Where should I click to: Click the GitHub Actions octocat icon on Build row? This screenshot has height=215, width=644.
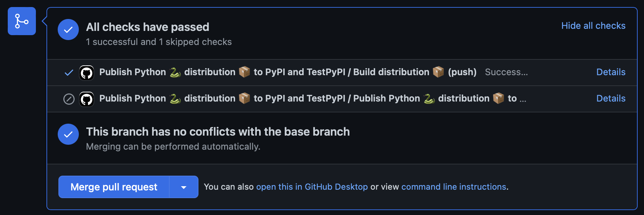point(87,72)
